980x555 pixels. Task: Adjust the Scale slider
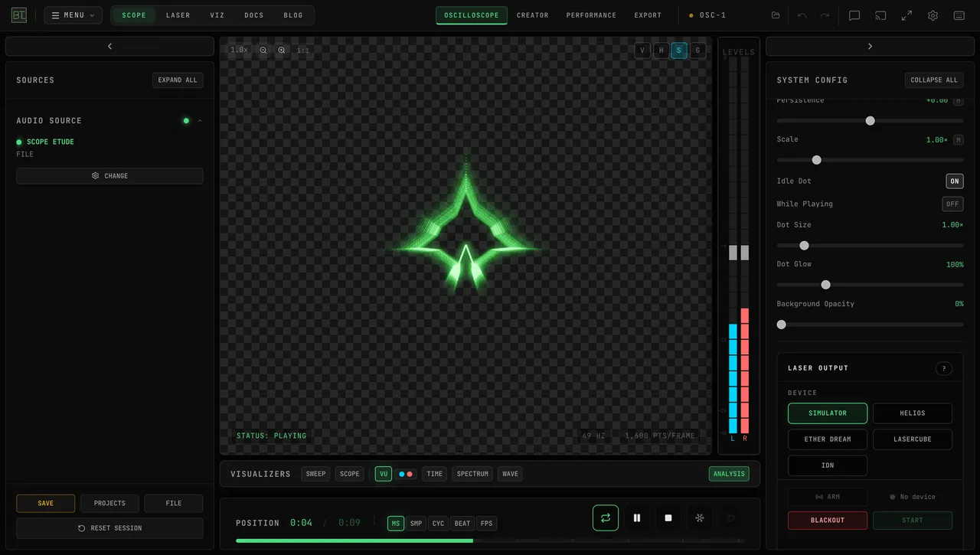870,160
